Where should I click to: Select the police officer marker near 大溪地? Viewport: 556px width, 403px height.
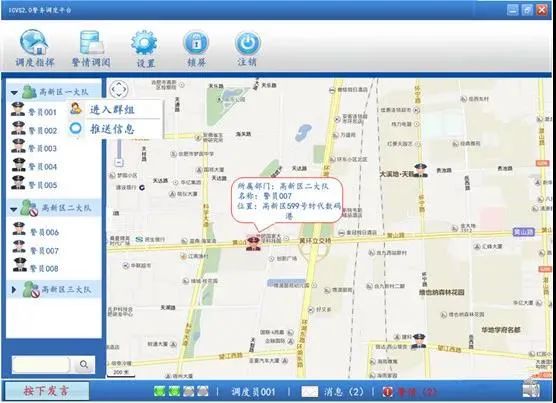click(x=421, y=170)
